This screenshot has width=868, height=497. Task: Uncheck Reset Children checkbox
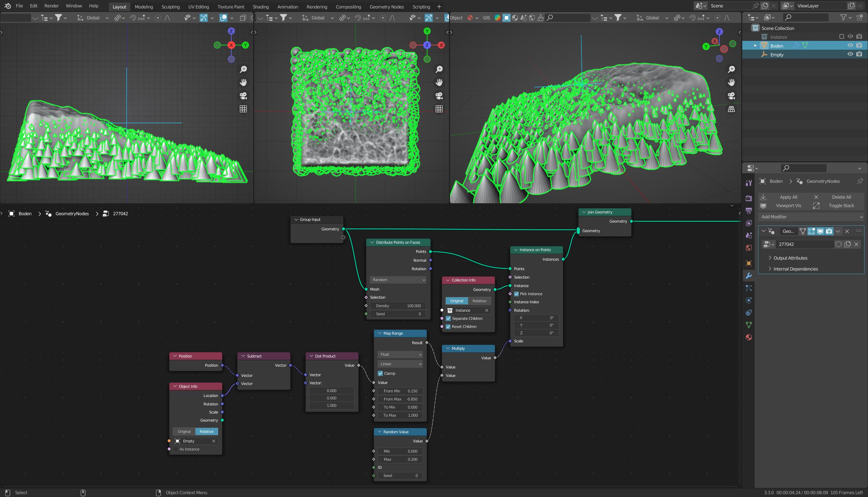(x=448, y=327)
